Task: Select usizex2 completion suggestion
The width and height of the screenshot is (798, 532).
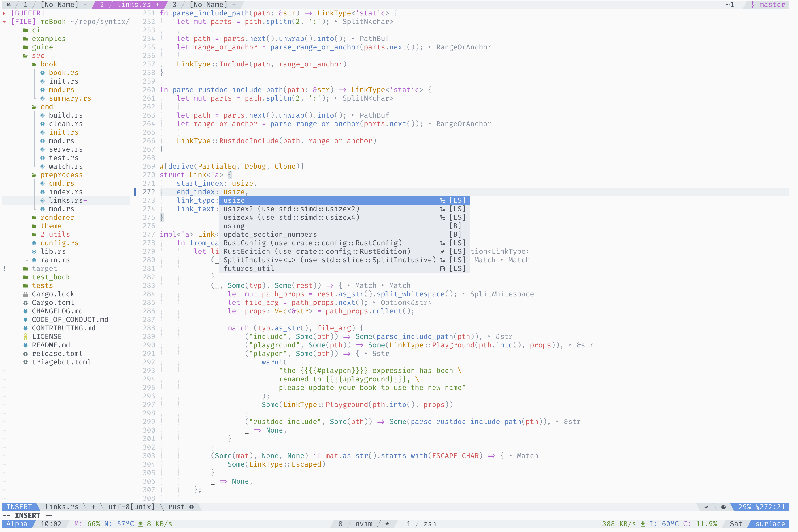Action: [x=291, y=209]
